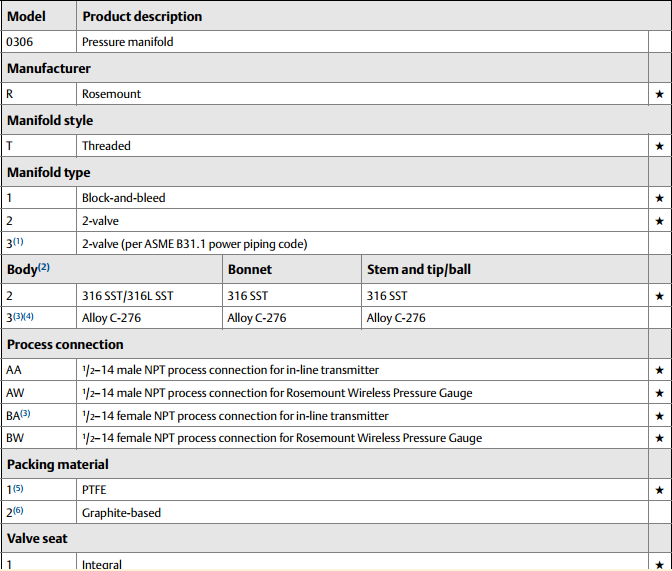The width and height of the screenshot is (672, 571).
Task: Select the 2-valve ASME B31.1 description text
Action: tap(194, 244)
